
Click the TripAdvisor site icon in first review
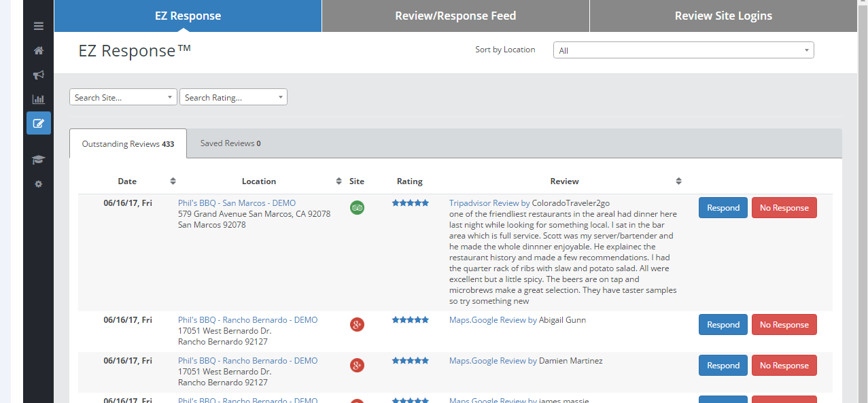(357, 208)
